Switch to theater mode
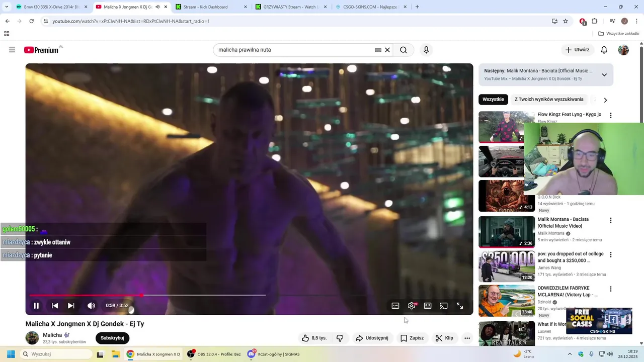Viewport: 644px width, 362px height. [428, 306]
